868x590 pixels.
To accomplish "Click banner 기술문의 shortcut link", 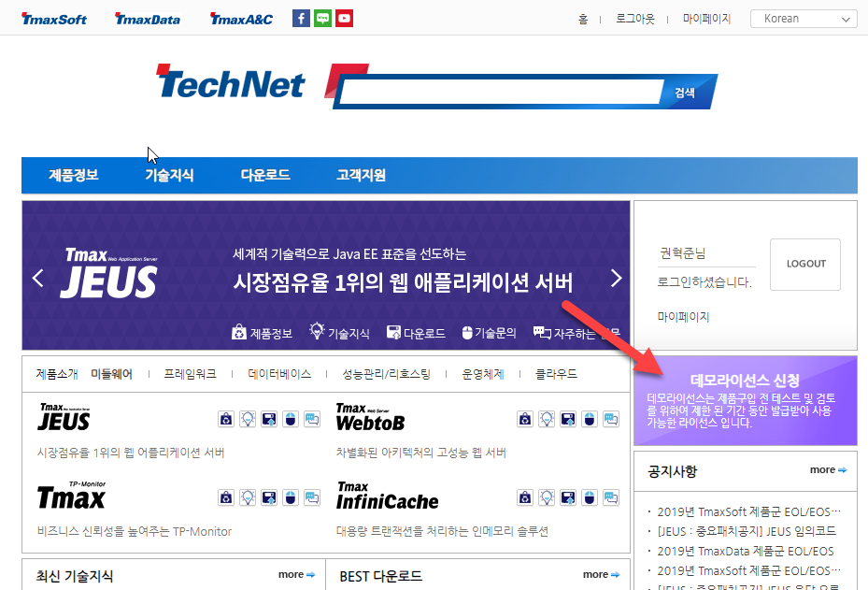I will pos(489,332).
